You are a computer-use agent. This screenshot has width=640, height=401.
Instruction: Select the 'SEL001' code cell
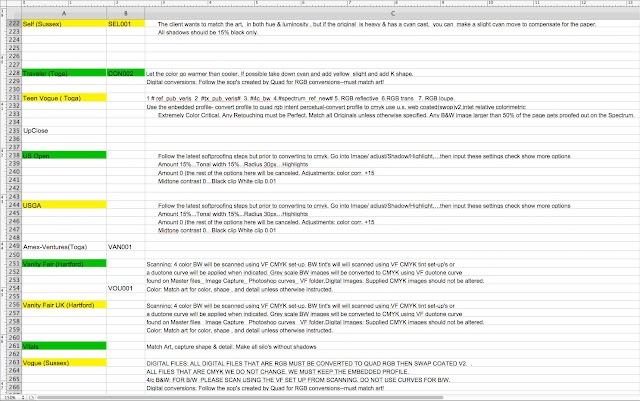point(126,24)
